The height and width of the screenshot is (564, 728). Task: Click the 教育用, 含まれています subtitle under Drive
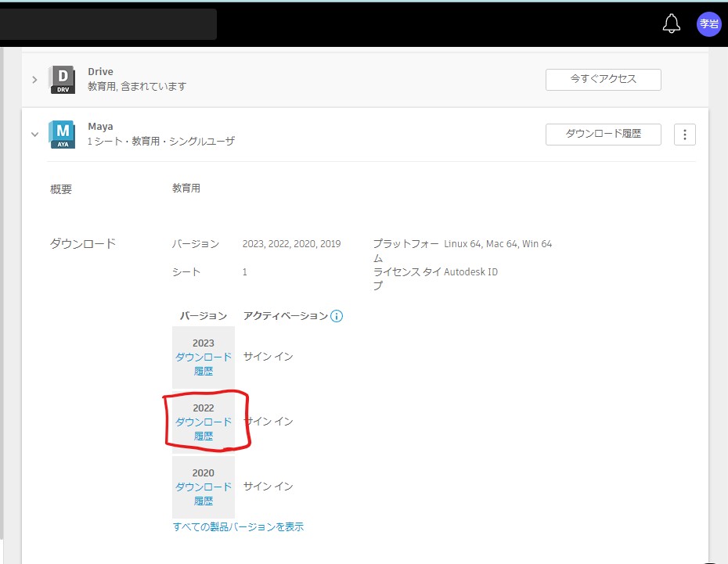pyautogui.click(x=137, y=86)
